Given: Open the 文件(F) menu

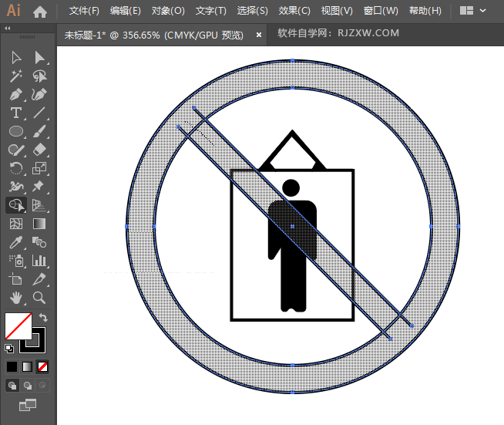Looking at the screenshot, I should [84, 11].
